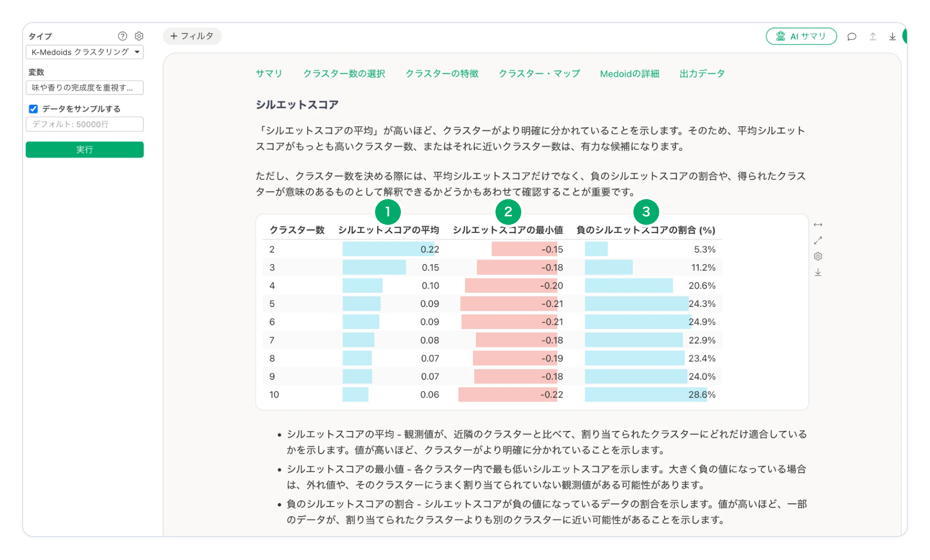930x560 pixels.
Task: Open the クラスター・マップ tab
Action: (x=539, y=73)
